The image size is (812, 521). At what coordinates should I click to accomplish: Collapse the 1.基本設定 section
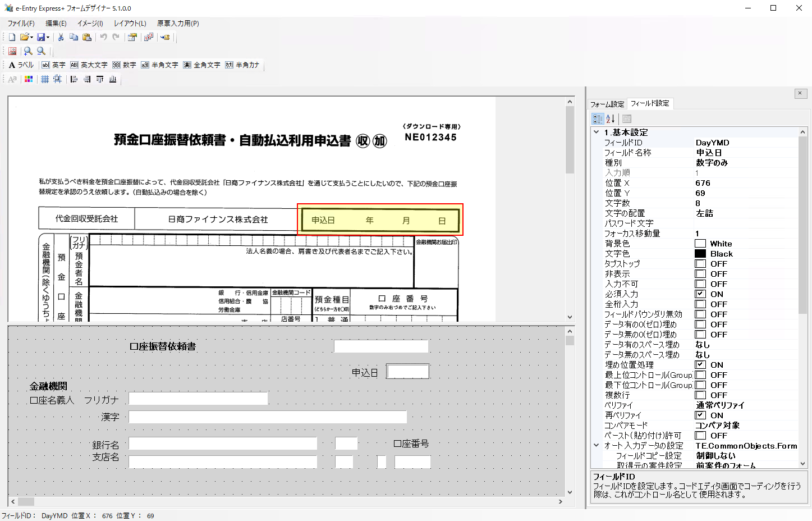(597, 132)
